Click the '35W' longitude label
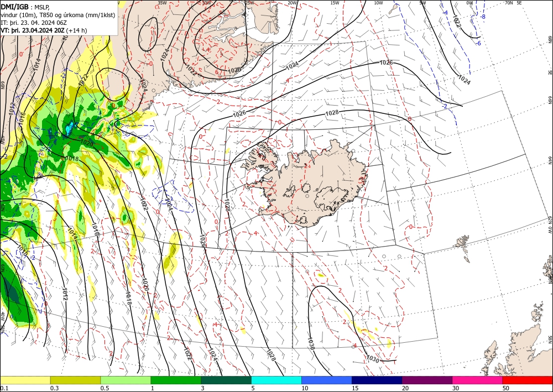Screen dimensions: 553x392 (162, 3)
